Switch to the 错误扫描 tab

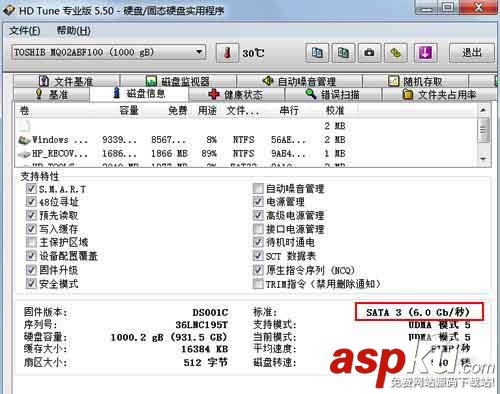[333, 95]
